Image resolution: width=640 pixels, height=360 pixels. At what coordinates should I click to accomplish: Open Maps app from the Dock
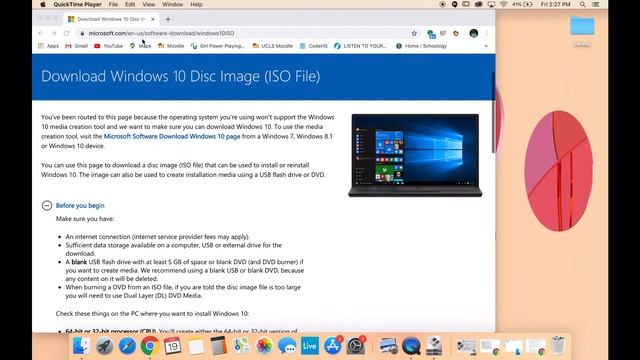pyautogui.click(x=242, y=346)
